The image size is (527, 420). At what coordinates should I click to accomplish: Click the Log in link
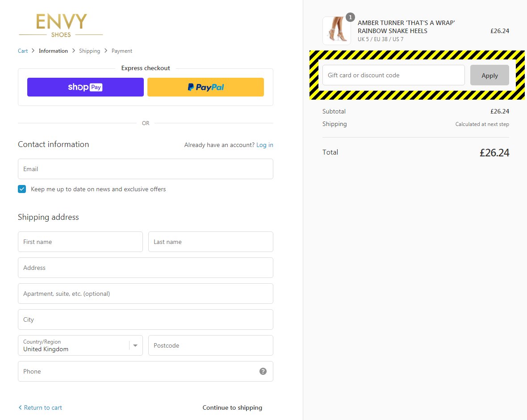[264, 145]
